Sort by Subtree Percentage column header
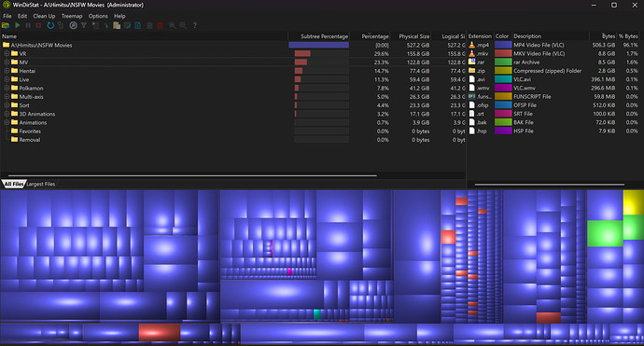The width and height of the screenshot is (644, 346). pos(318,36)
